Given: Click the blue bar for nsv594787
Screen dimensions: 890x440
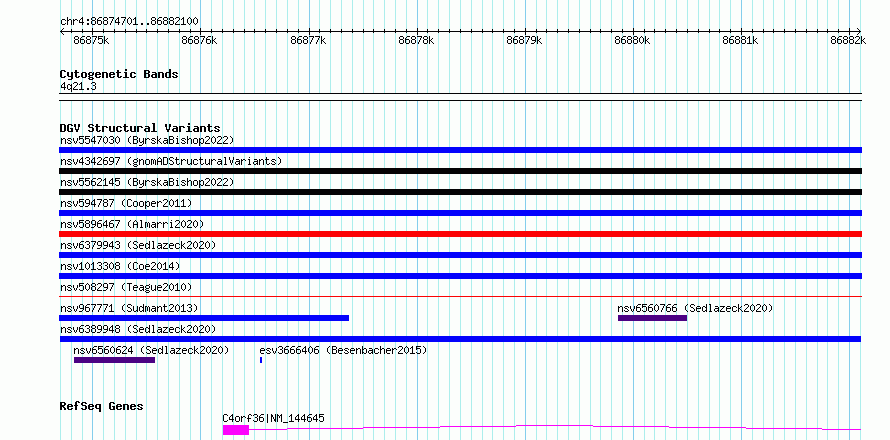Looking at the screenshot, I should 460,213.
